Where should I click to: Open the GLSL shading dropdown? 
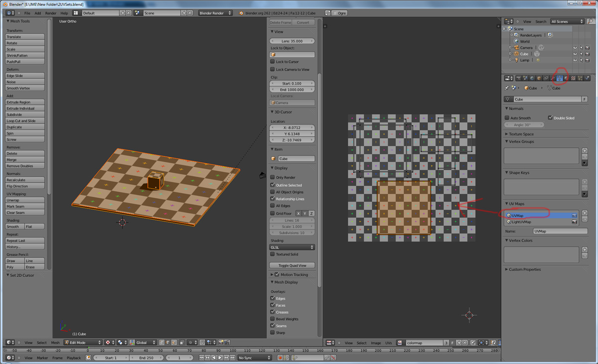pyautogui.click(x=292, y=247)
